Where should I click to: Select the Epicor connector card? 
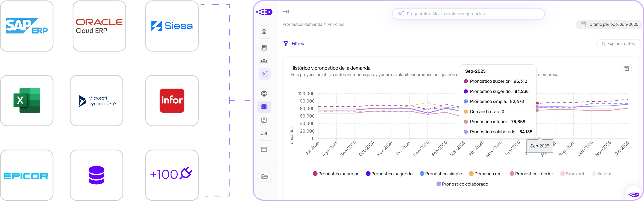click(x=27, y=175)
